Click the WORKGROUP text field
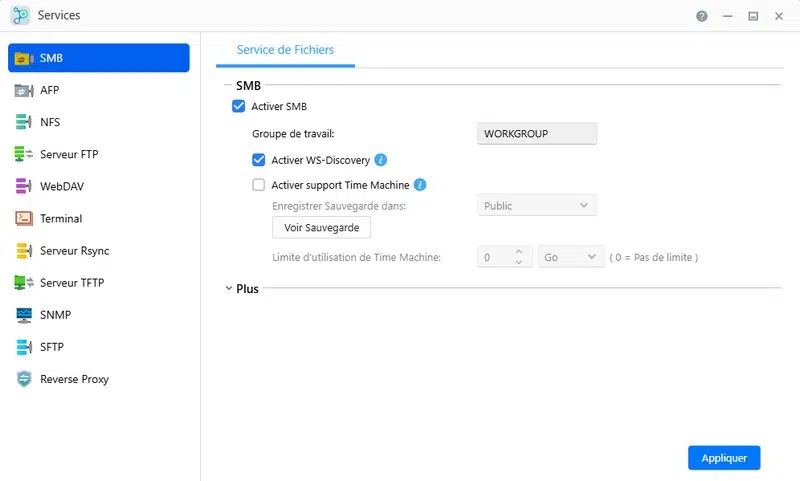The image size is (800, 481). (x=537, y=133)
